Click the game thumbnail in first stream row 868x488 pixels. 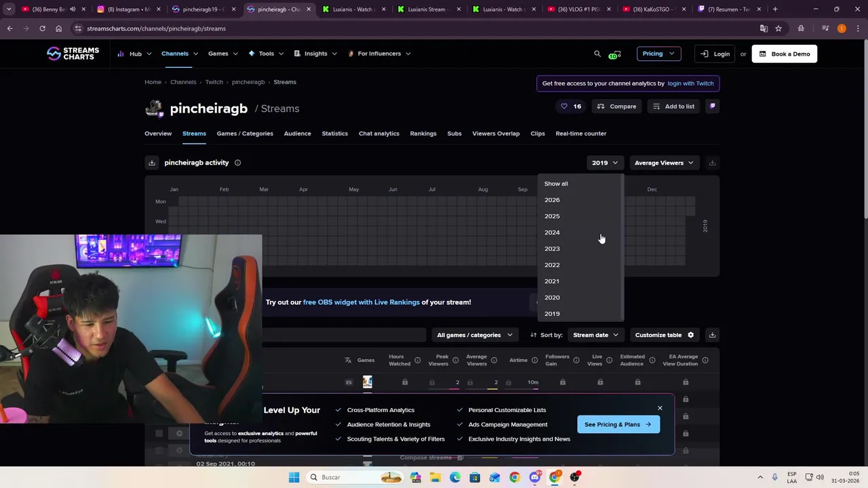(367, 382)
